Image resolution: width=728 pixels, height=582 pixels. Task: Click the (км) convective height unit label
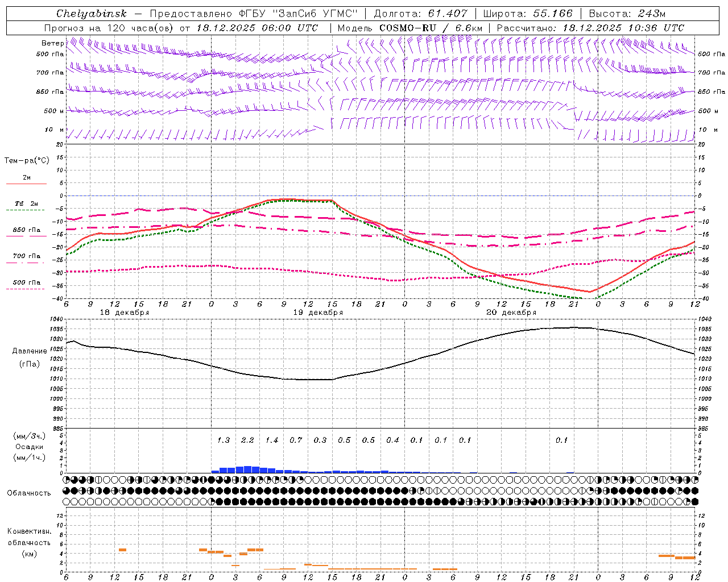coord(29,554)
